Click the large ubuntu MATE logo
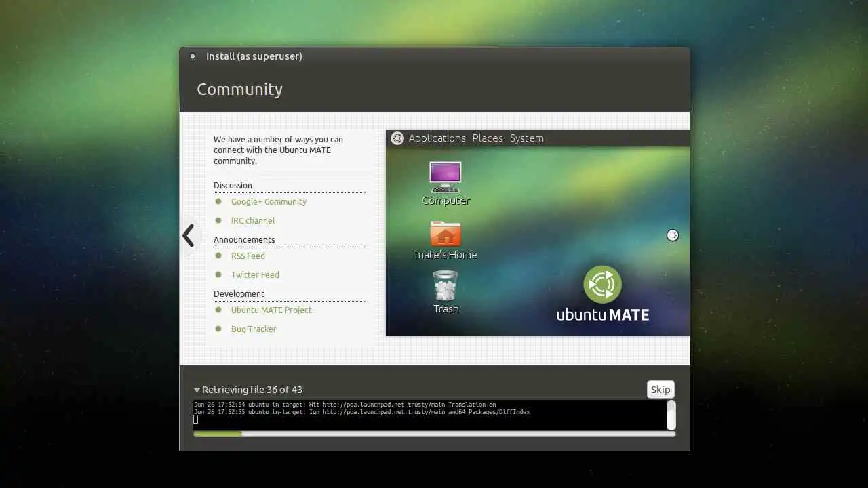Viewport: 868px width, 488px height. (603, 293)
